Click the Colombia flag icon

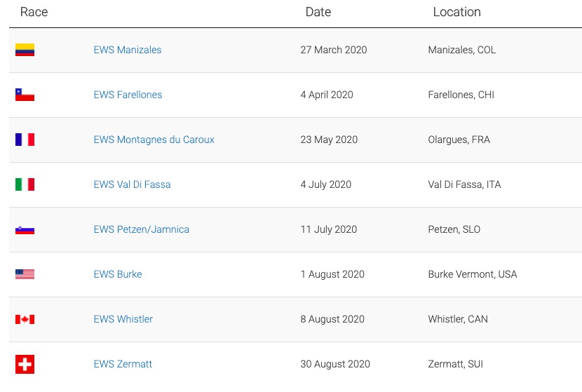(25, 50)
